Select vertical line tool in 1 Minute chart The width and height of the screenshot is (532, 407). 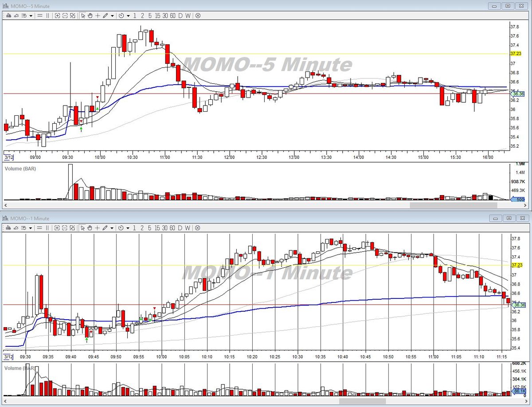pyautogui.click(x=47, y=227)
